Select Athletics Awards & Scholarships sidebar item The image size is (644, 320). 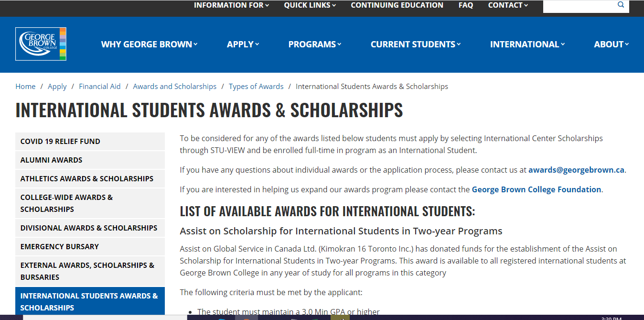[90, 179]
